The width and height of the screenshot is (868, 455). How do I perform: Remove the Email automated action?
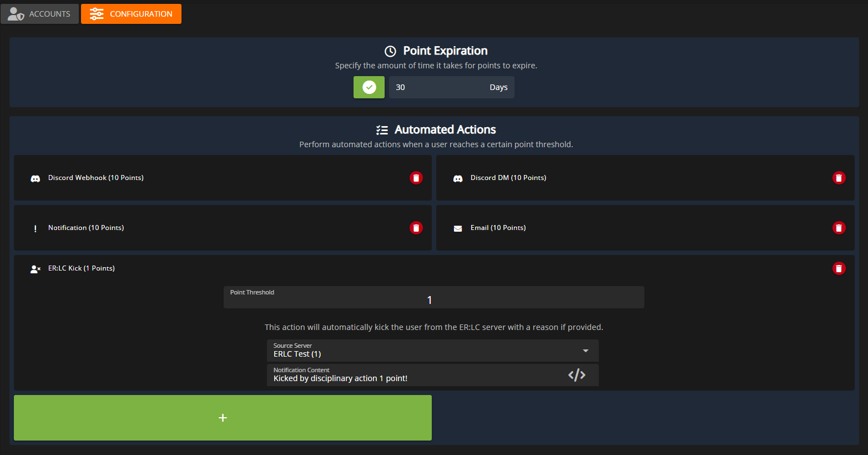pyautogui.click(x=839, y=228)
